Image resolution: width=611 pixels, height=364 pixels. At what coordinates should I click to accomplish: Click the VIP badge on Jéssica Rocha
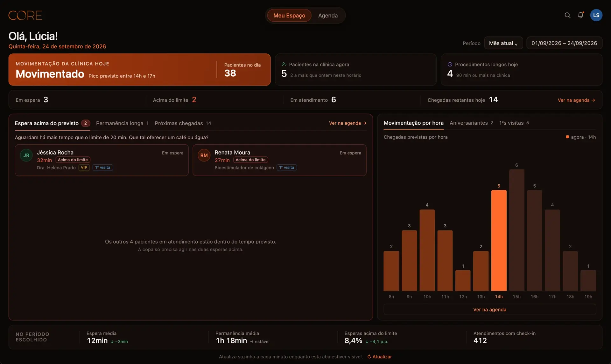(84, 168)
